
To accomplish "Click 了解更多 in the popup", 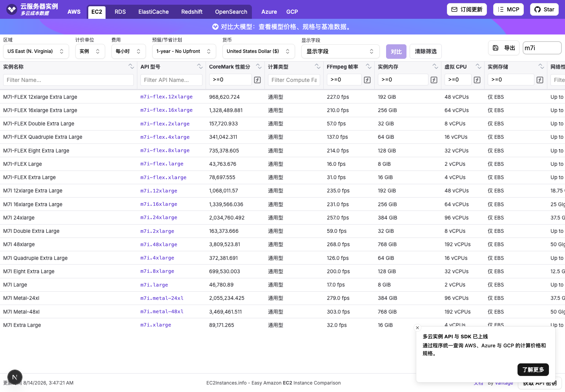I will point(533,370).
